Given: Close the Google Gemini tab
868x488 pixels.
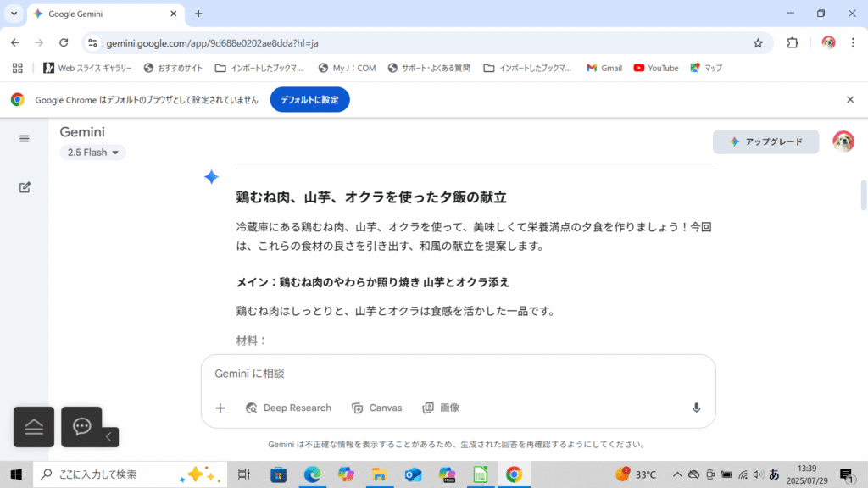Looking at the screenshot, I should click(x=173, y=14).
